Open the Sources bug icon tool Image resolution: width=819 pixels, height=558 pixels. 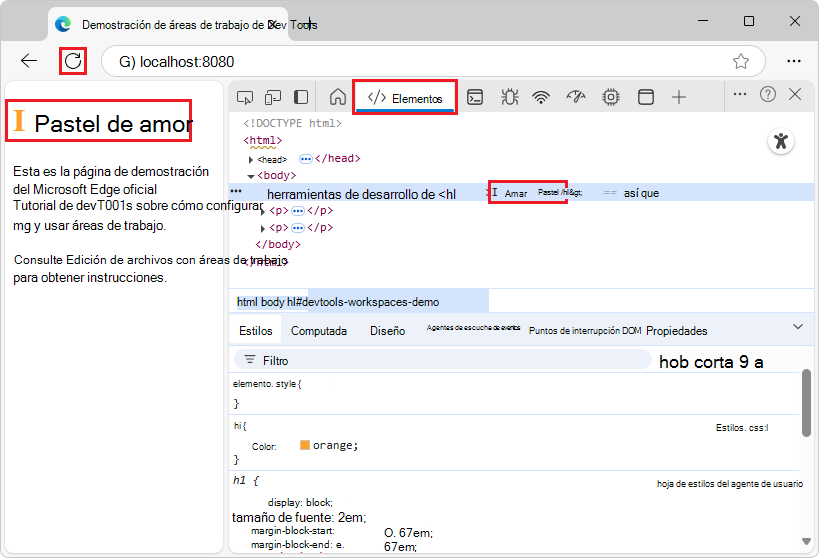tap(509, 97)
